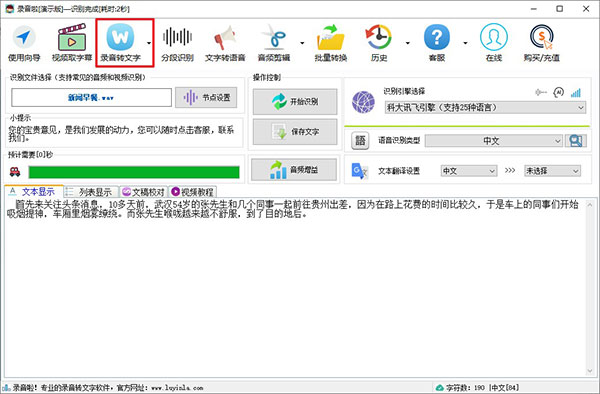This screenshot has width=600, height=394.
Task: Click the 保存文字 button
Action: pos(295,132)
